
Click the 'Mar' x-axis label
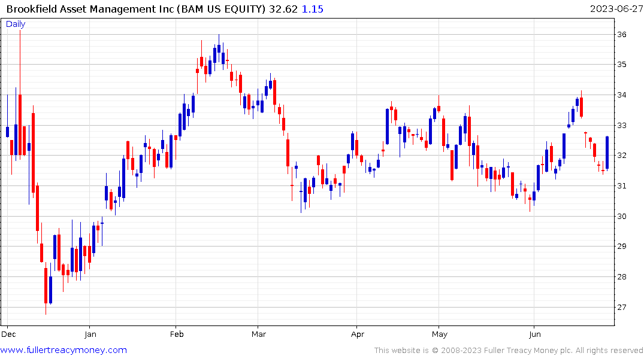(259, 334)
